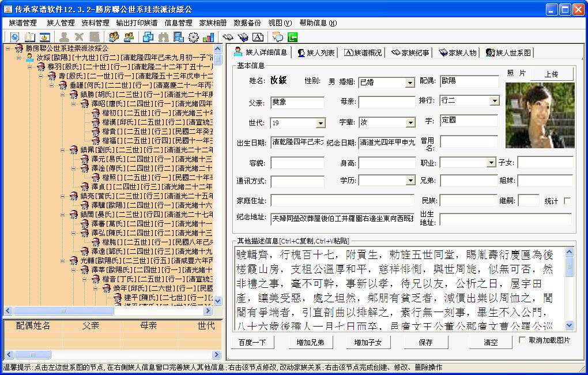Image resolution: width=588 pixels, height=375 pixels.
Task: Click the 上传 photo upload button
Action: (551, 74)
